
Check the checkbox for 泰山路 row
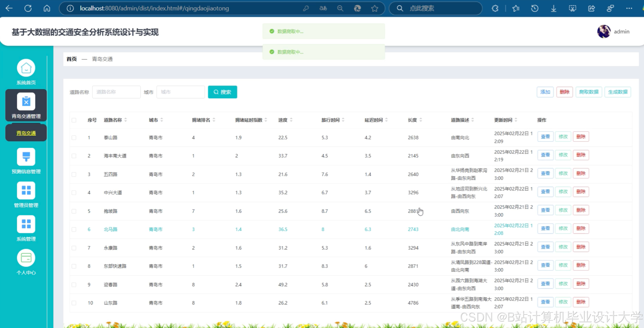coord(74,138)
